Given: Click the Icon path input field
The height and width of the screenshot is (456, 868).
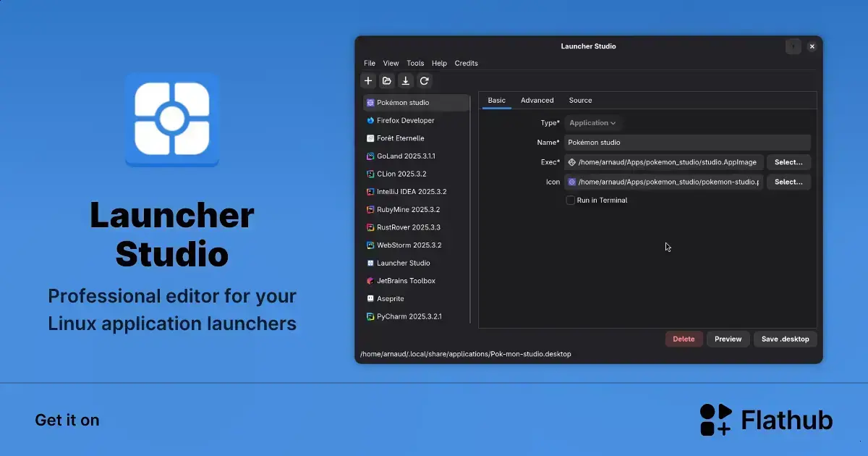Looking at the screenshot, I should coord(663,182).
